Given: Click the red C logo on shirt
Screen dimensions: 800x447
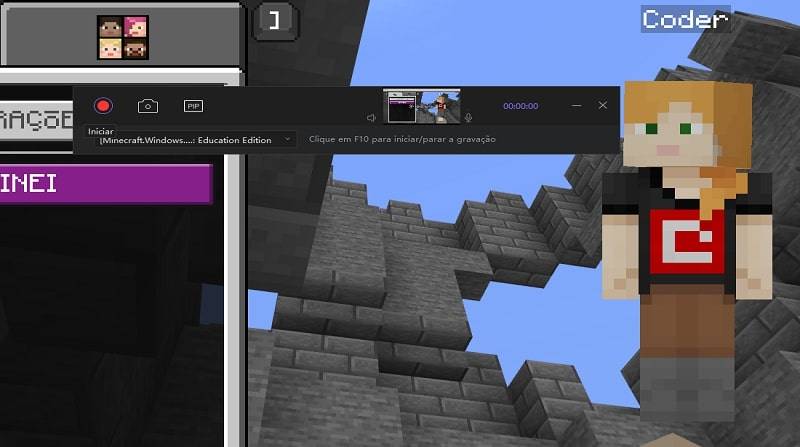Looking at the screenshot, I should tap(686, 238).
